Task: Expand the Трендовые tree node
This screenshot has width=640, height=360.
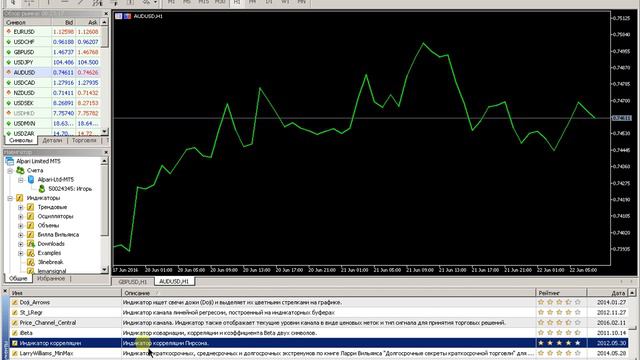Action: pyautogui.click(x=21, y=207)
